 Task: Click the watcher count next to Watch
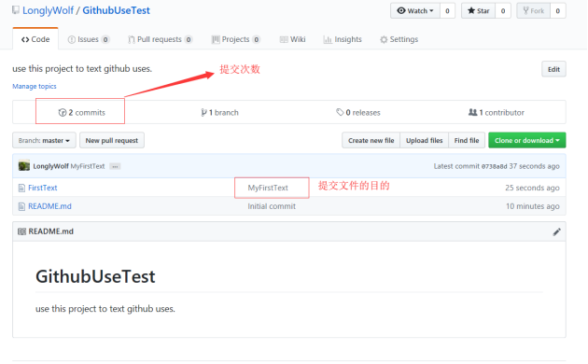[x=447, y=11]
